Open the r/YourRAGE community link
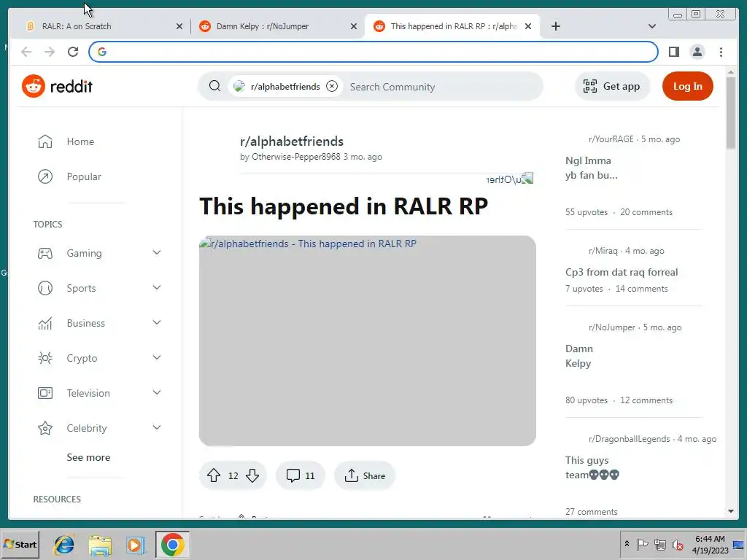This screenshot has width=747, height=560. pos(611,139)
